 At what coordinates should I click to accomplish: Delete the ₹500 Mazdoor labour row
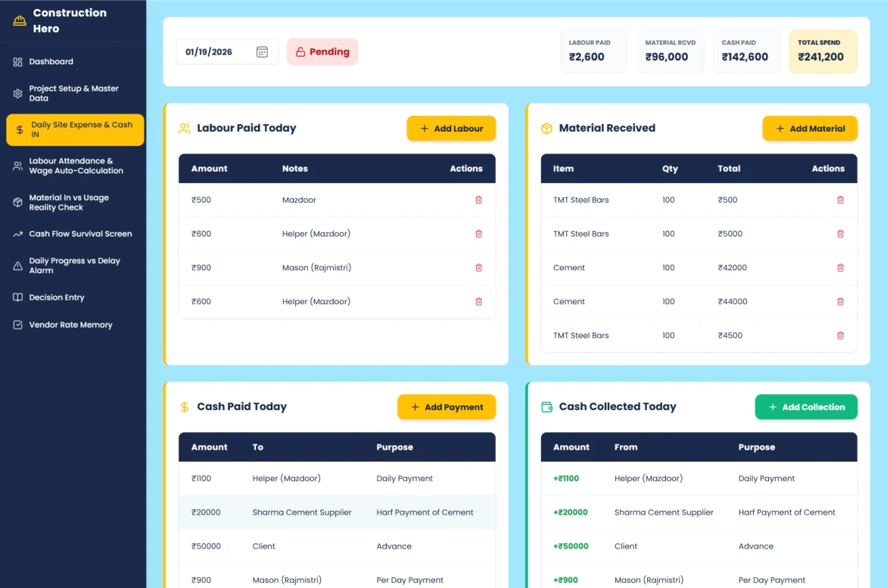[x=478, y=200]
